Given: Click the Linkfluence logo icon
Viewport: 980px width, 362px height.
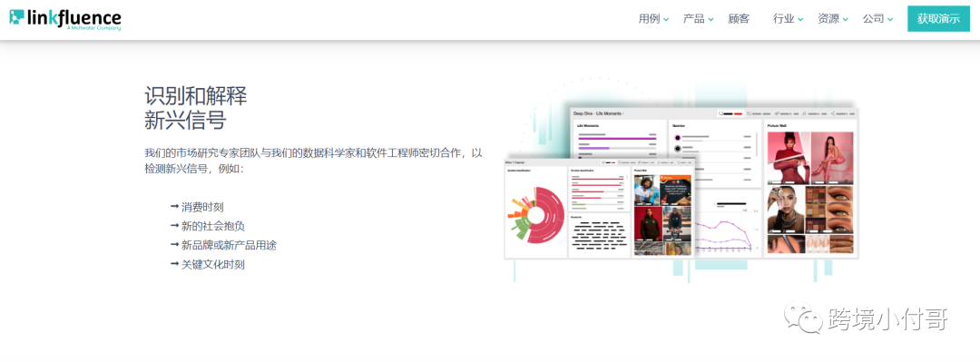Looking at the screenshot, I should (x=17, y=17).
